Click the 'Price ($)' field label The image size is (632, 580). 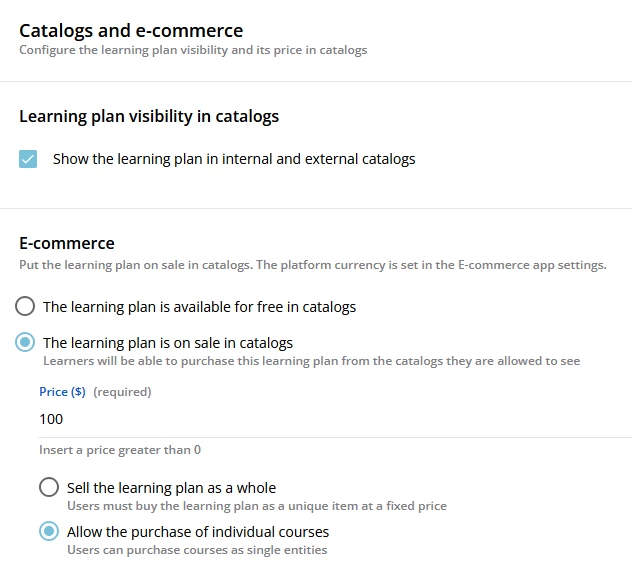pyautogui.click(x=62, y=392)
